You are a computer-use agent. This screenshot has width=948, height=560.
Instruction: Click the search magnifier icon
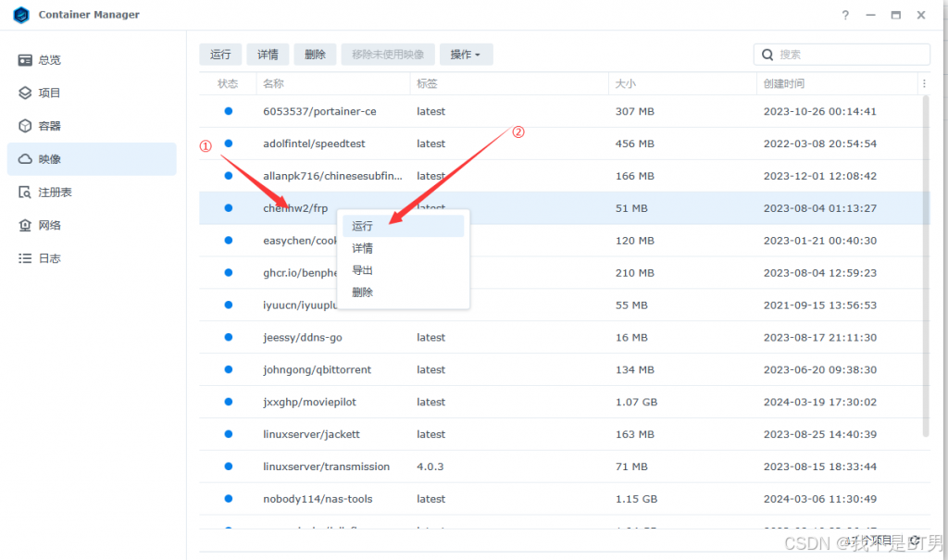(767, 55)
